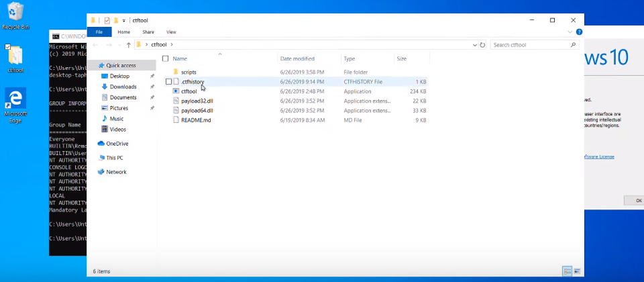Open the File menu
The image size is (644, 282).
pyautogui.click(x=99, y=32)
